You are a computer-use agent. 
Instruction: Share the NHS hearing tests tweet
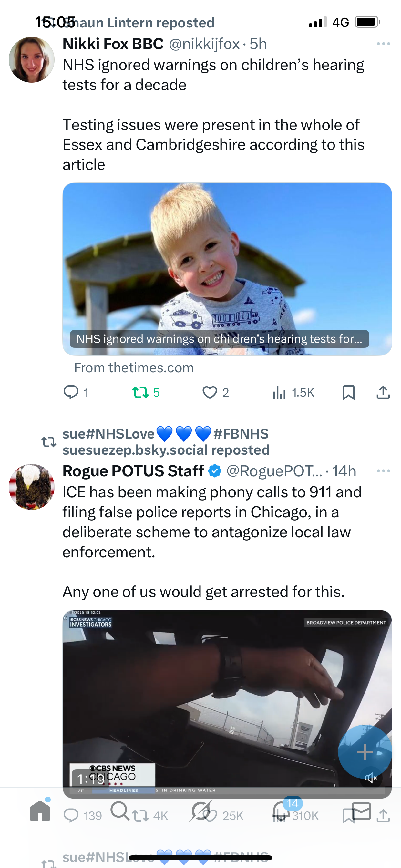coord(383,393)
